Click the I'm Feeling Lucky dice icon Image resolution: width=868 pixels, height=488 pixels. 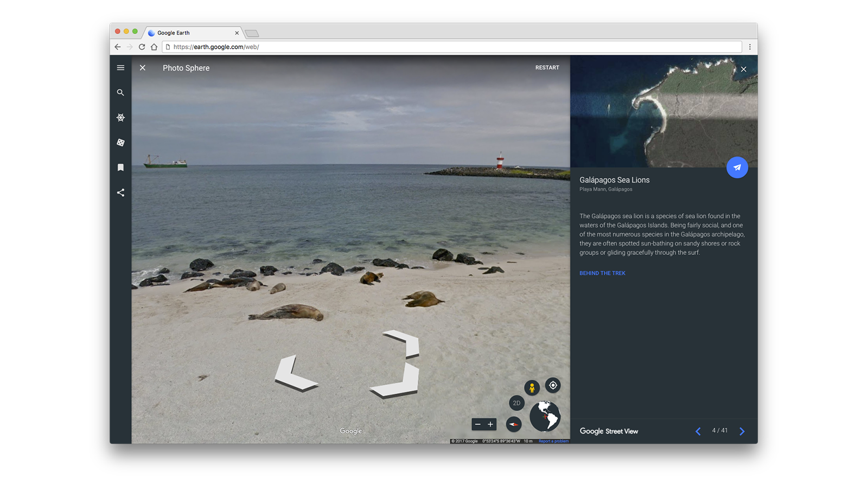coord(120,143)
